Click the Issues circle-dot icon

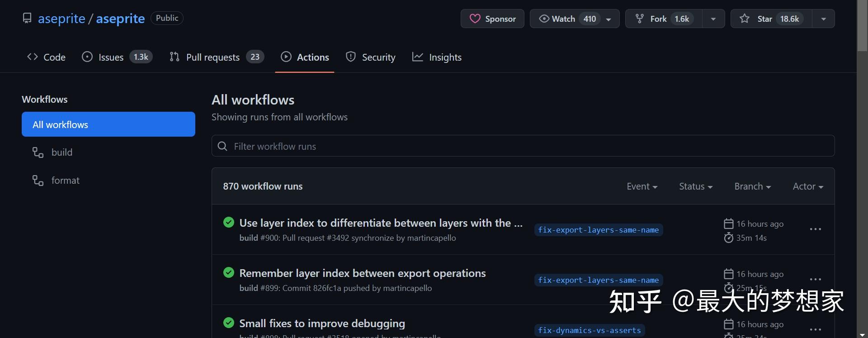87,57
